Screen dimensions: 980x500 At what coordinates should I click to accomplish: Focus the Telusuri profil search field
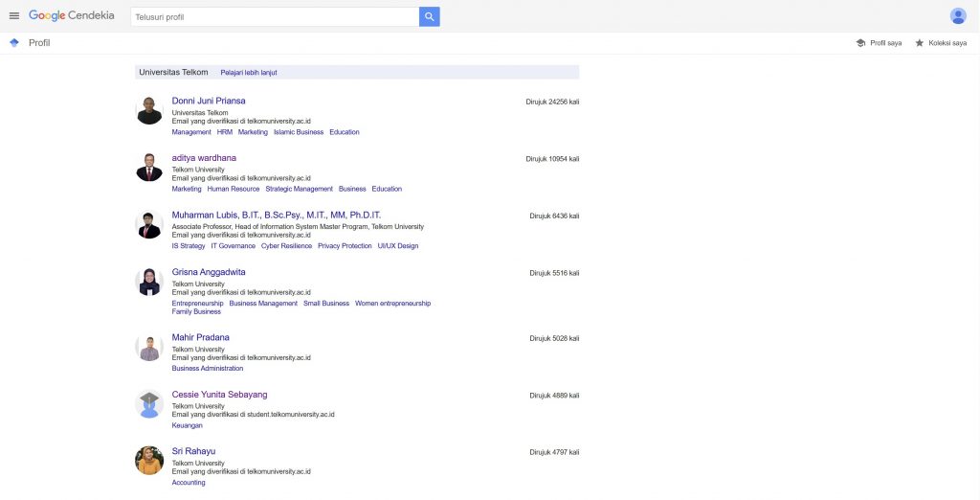[x=275, y=17]
